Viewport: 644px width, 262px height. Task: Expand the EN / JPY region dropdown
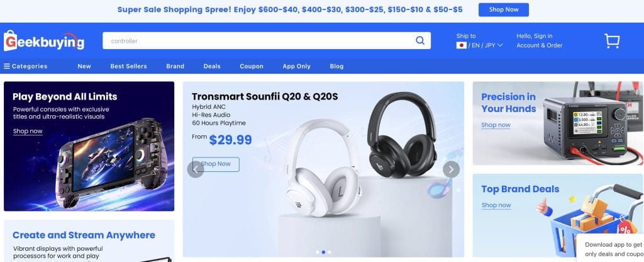click(485, 45)
